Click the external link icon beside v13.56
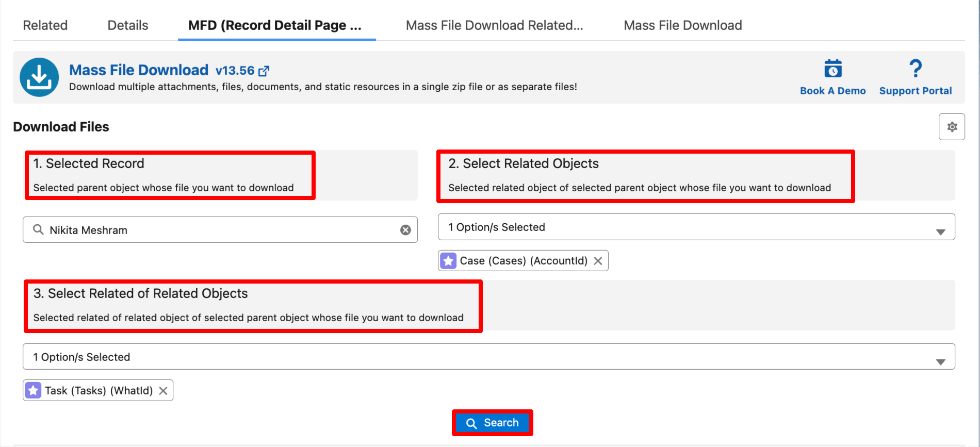 click(264, 71)
